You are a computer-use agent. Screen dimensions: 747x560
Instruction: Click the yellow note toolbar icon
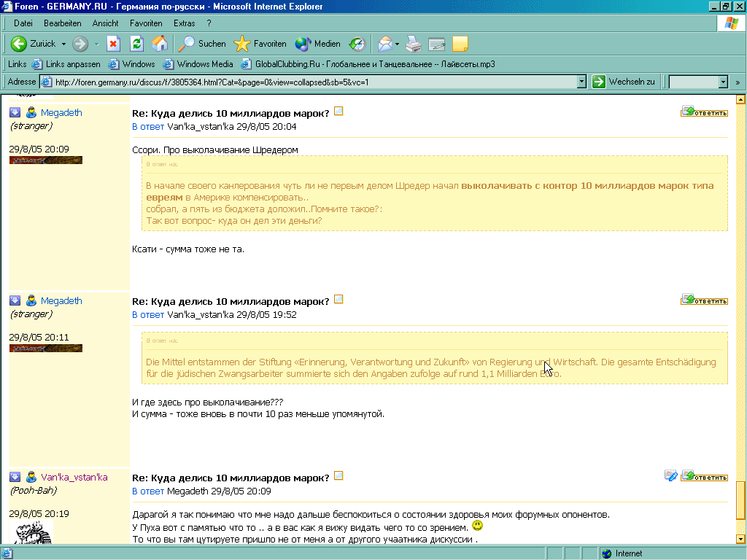(460, 44)
